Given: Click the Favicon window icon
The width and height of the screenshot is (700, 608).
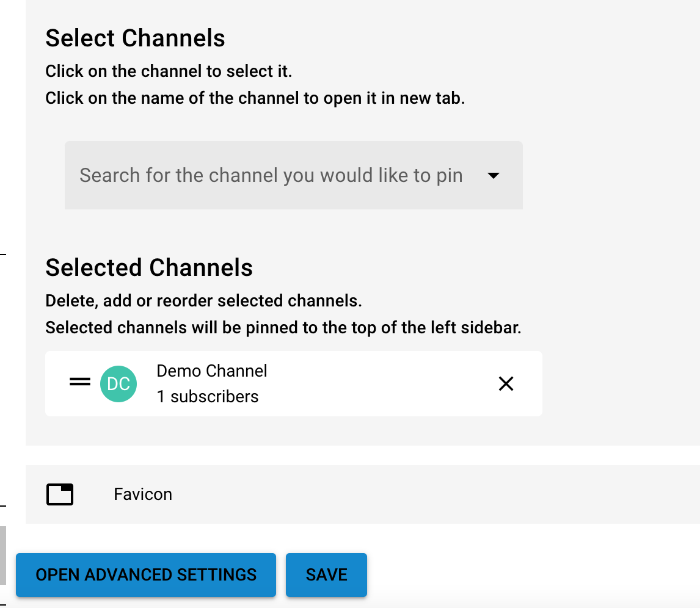Looking at the screenshot, I should [x=60, y=494].
